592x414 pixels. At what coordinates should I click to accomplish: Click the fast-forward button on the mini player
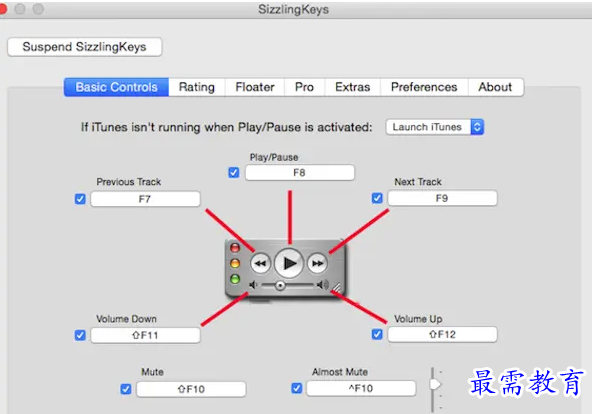click(x=318, y=263)
